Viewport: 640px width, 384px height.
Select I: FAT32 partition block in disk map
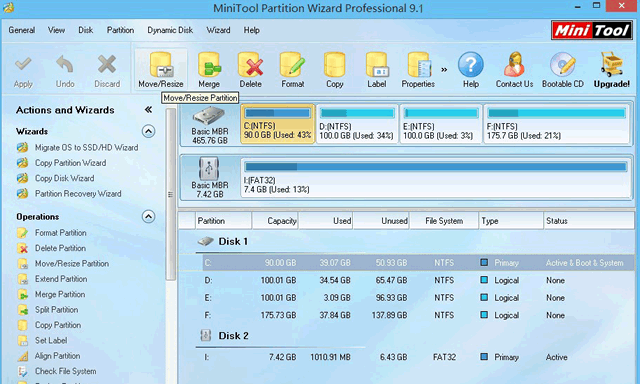436,178
